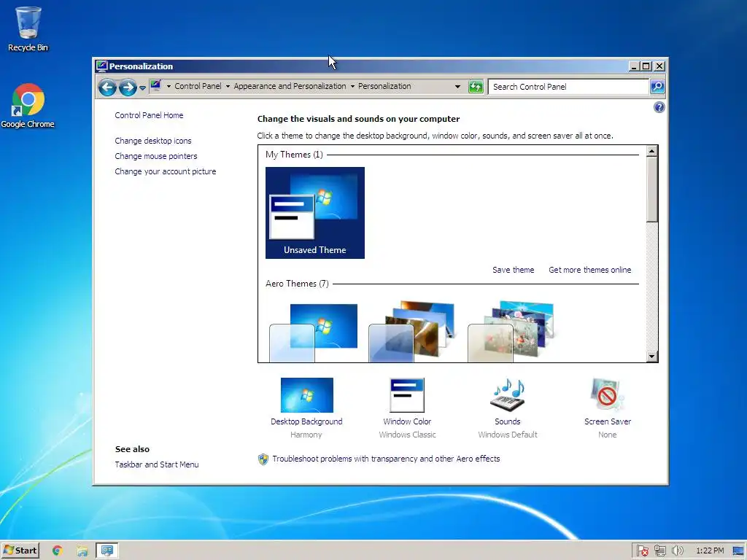Expand the dropdown arrow before Control Panel breadcrumb
747x560 pixels.
169,86
